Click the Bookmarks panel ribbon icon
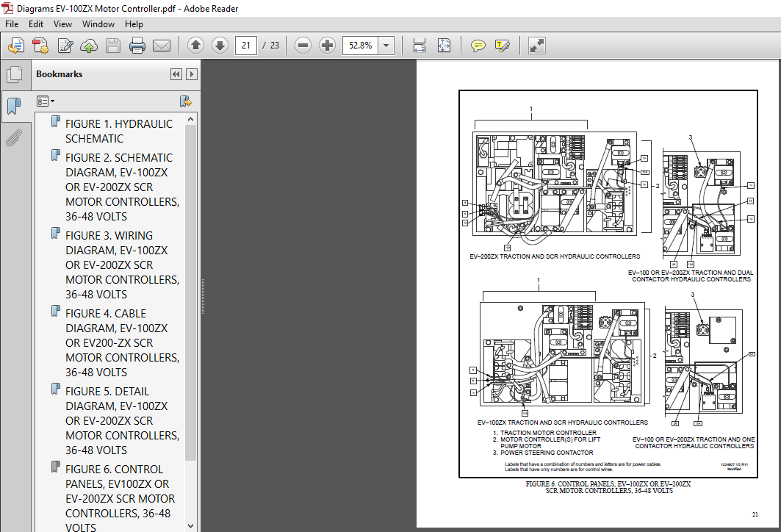 click(x=15, y=106)
